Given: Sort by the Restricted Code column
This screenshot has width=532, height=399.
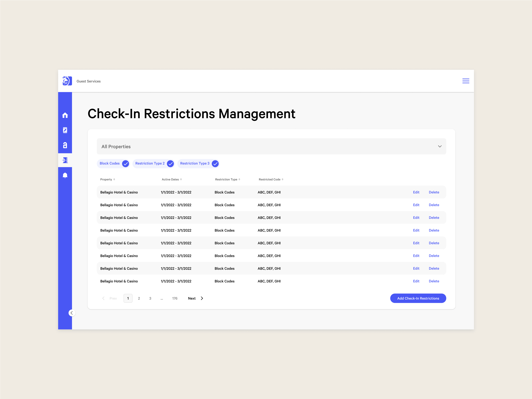Looking at the screenshot, I should [x=282, y=179].
